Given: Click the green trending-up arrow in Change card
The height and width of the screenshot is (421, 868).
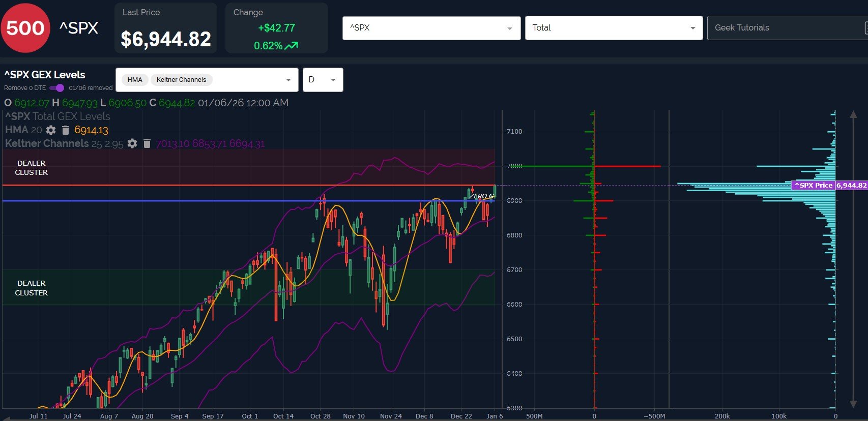Looking at the screenshot, I should click(291, 46).
